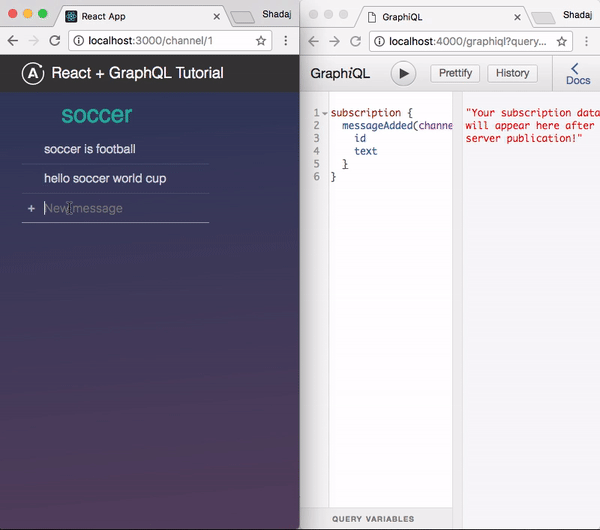
Task: Click the GraphiQL tab page icon
Action: (x=372, y=17)
